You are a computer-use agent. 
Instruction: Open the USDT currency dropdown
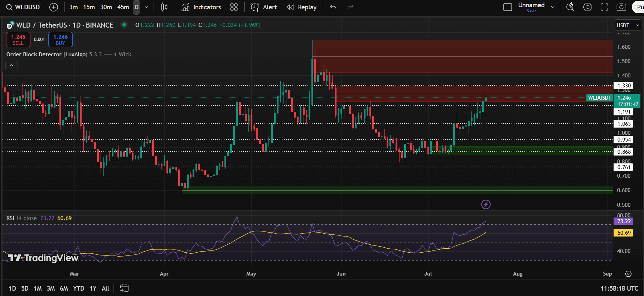click(x=628, y=25)
